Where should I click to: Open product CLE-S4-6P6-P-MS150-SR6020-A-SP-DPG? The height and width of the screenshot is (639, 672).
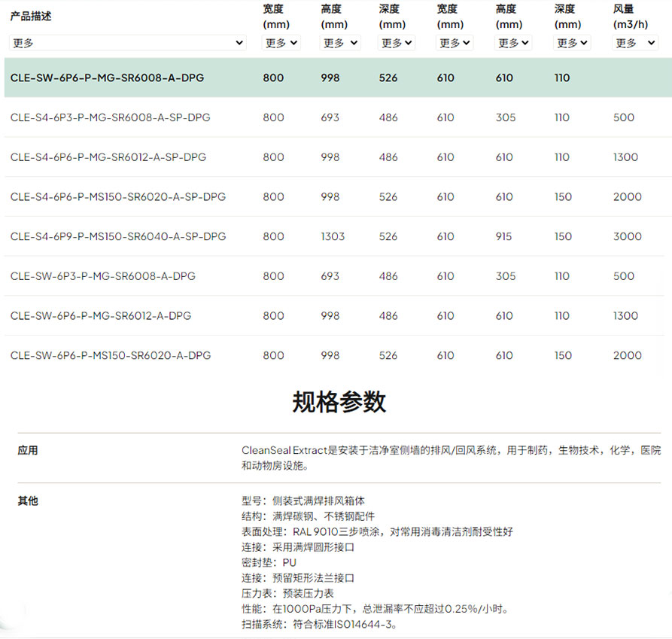click(x=118, y=196)
